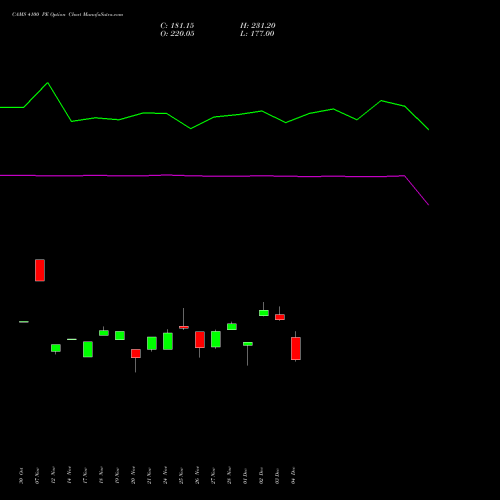Click the 04 Dec date label

tap(293, 476)
